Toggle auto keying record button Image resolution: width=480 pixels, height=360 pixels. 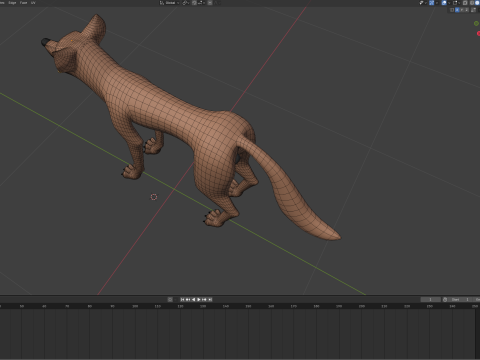tap(170, 299)
